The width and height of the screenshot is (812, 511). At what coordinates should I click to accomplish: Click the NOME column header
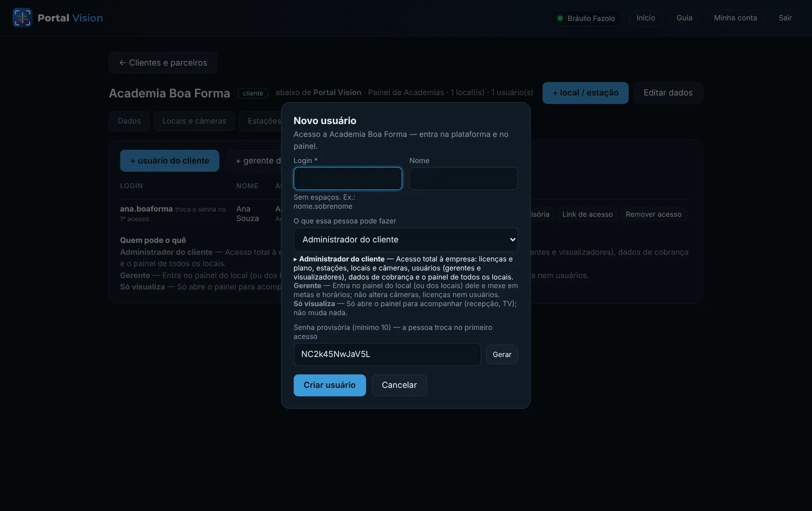[x=247, y=186]
